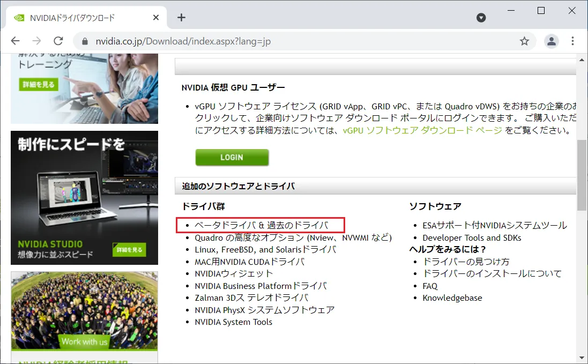Close the NVIDIAドライバダウンロード tab
Viewport: 588px width, 364px height.
point(156,18)
